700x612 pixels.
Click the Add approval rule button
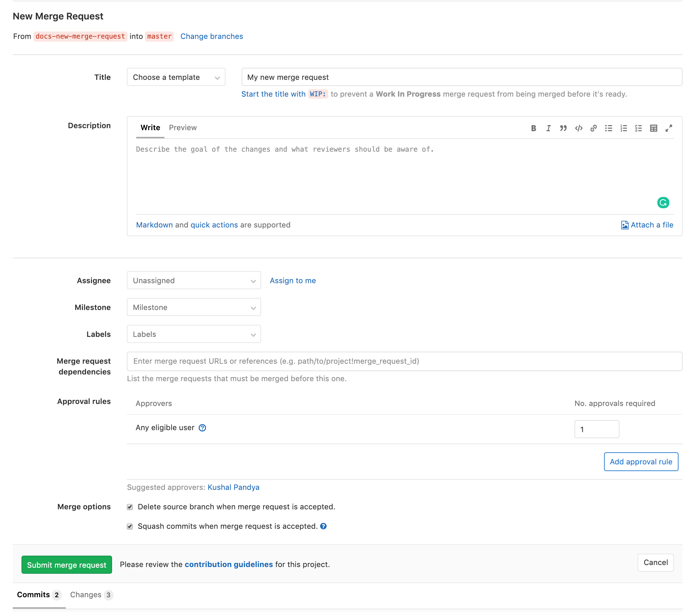pyautogui.click(x=641, y=461)
